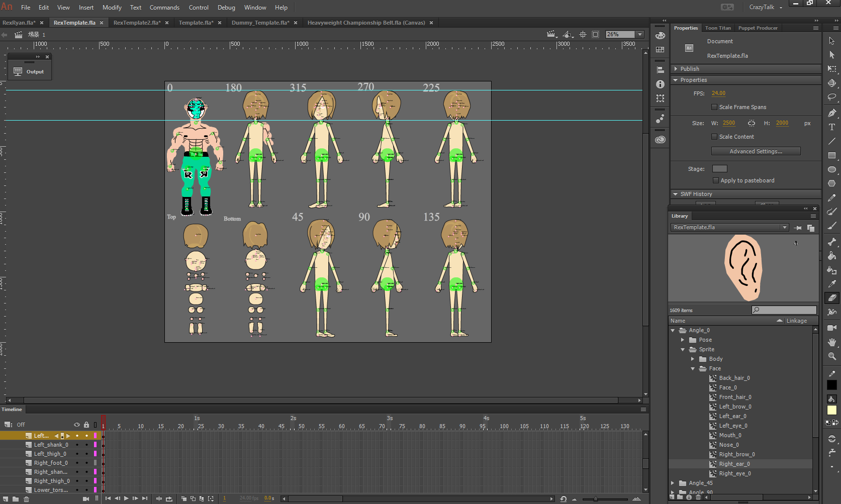This screenshot has width=841, height=504.
Task: Switch to the Puppet Producer tab
Action: click(x=758, y=28)
